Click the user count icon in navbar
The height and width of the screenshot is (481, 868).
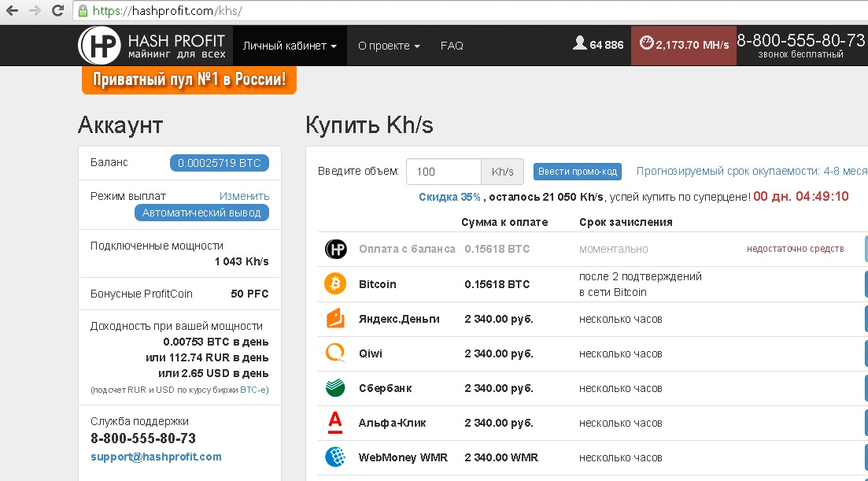[580, 45]
